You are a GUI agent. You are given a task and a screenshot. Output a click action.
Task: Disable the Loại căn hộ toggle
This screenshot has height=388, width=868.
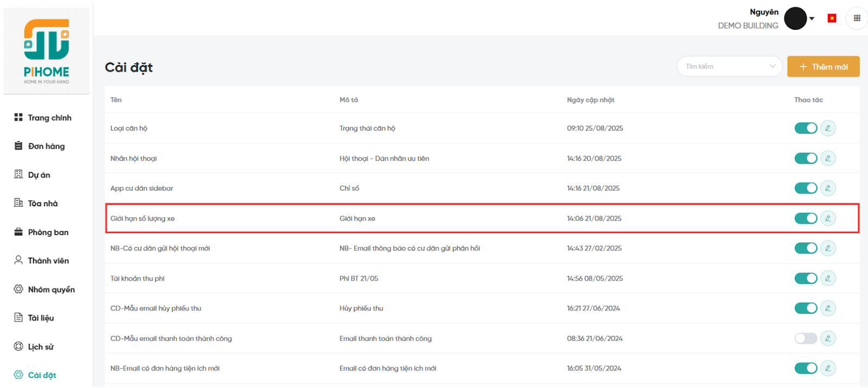pos(806,129)
